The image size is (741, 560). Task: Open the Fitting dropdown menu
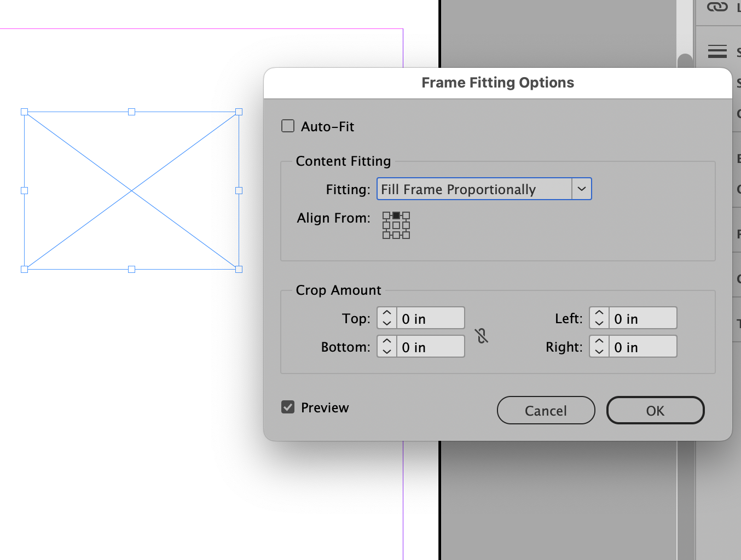pyautogui.click(x=581, y=189)
